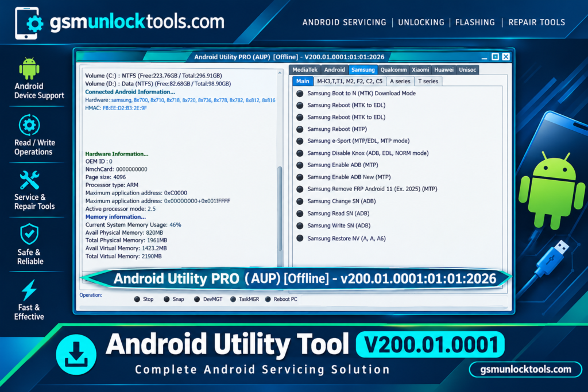Screen dimensions: 588x392
Task: Click the TaskMGR operation button
Action: tap(245, 299)
